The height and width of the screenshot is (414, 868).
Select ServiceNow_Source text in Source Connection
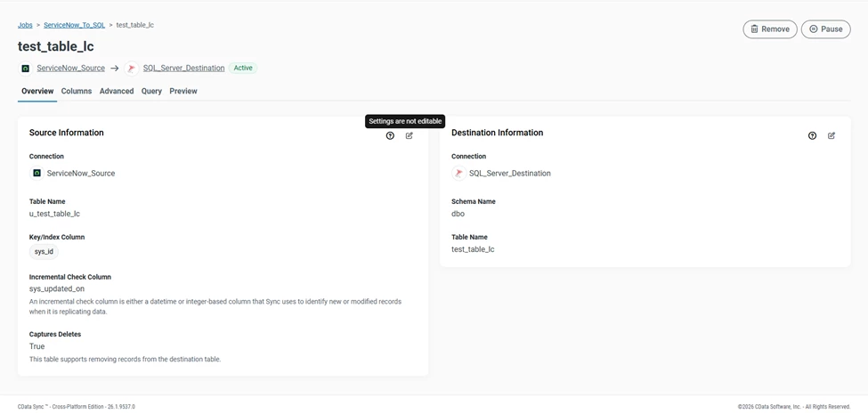[81, 174]
